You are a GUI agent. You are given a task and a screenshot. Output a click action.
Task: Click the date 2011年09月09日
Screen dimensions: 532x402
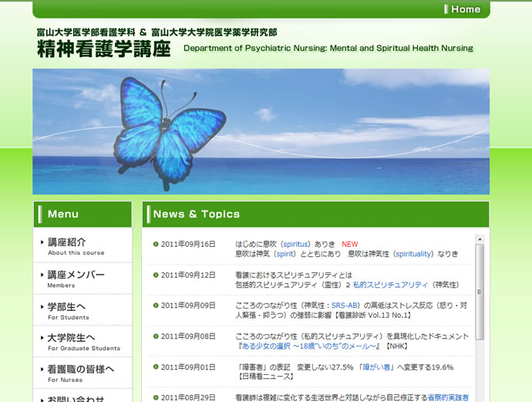[x=188, y=306]
